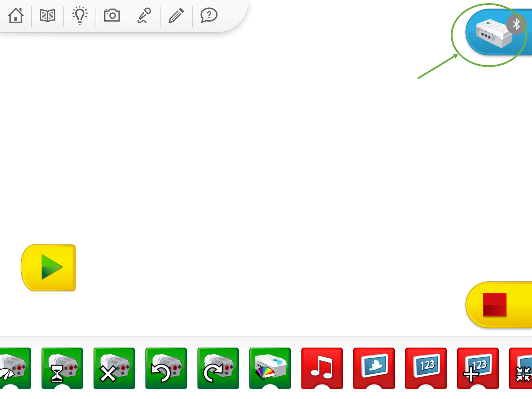
Task: Open the microphone recording tool
Action: coord(144,16)
